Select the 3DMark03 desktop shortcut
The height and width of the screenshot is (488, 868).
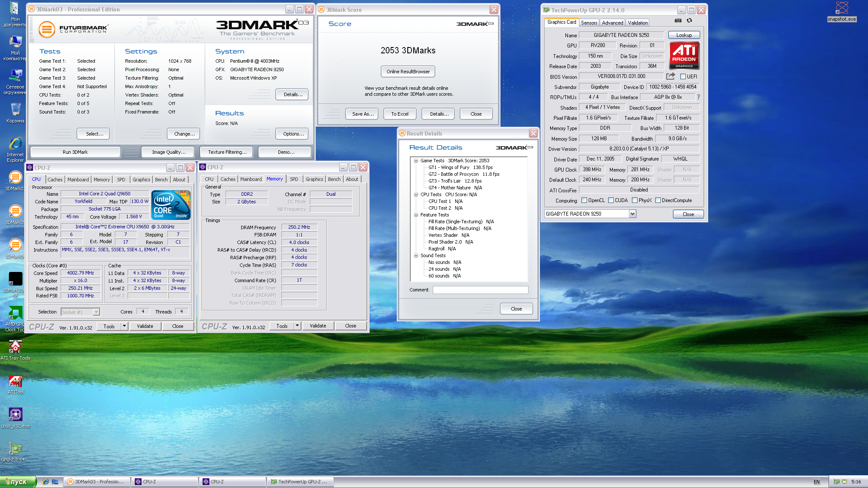(15, 181)
